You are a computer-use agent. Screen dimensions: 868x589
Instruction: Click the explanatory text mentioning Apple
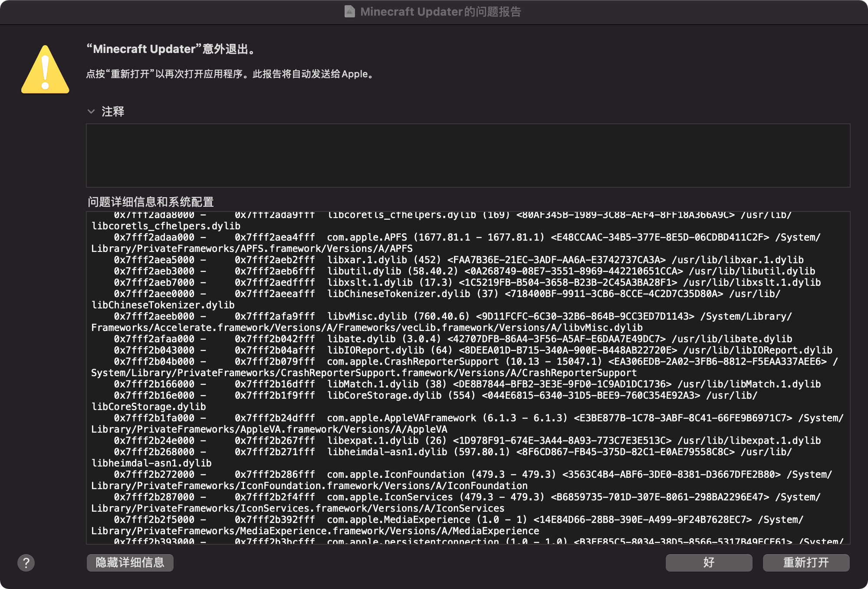coord(230,74)
